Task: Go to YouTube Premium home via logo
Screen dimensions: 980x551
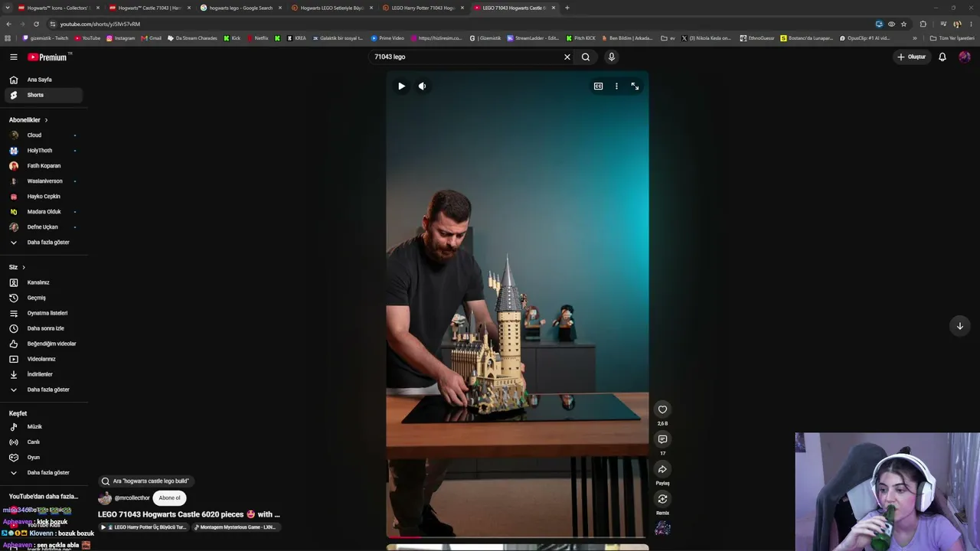Action: [x=47, y=57]
